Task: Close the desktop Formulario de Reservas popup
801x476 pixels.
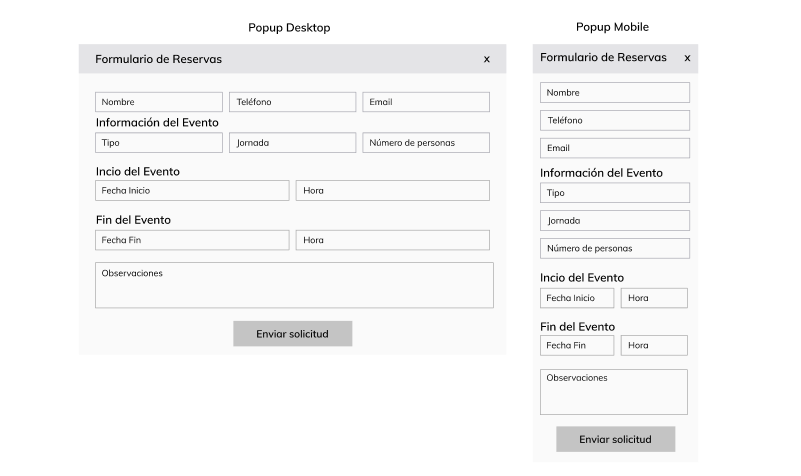Action: [x=486, y=60]
